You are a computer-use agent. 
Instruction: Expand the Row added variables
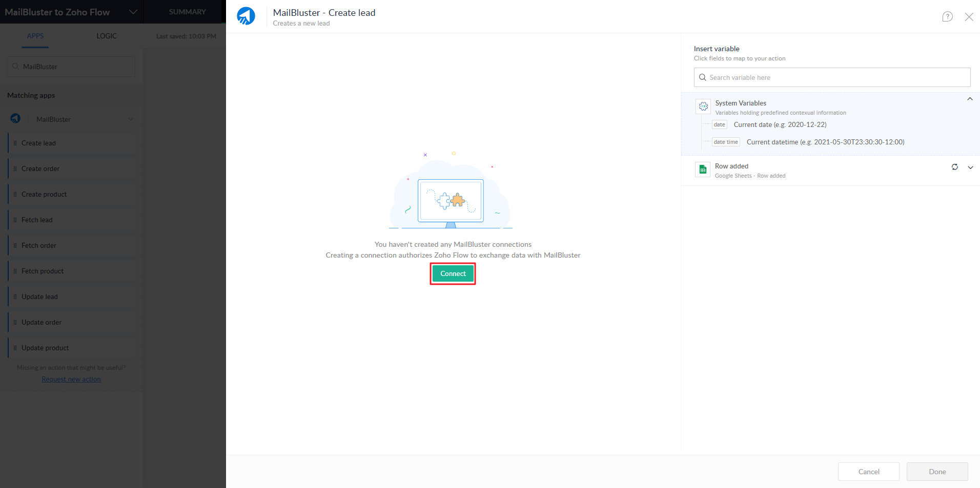point(970,167)
